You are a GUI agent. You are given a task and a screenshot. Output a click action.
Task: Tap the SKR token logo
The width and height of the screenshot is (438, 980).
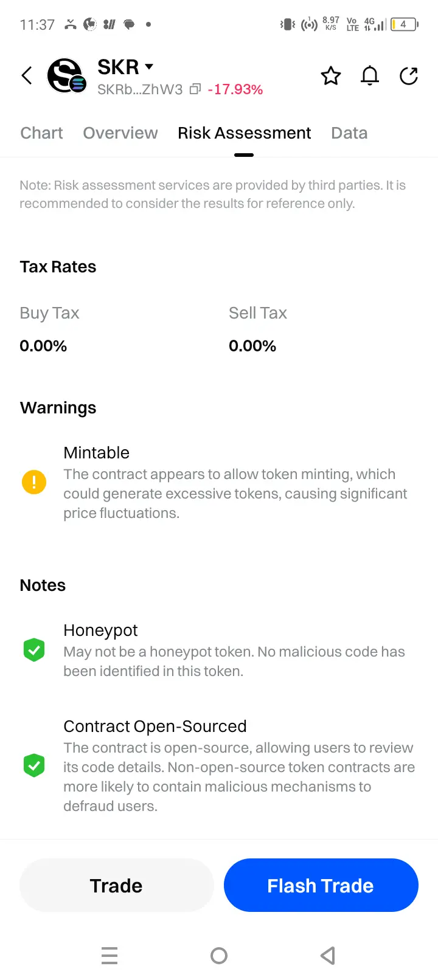66,76
